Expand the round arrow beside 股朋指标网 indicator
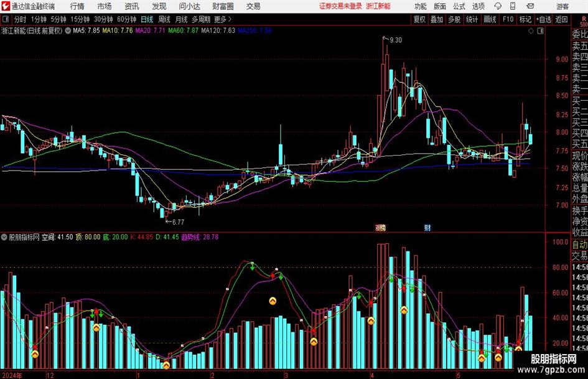 tap(4, 237)
